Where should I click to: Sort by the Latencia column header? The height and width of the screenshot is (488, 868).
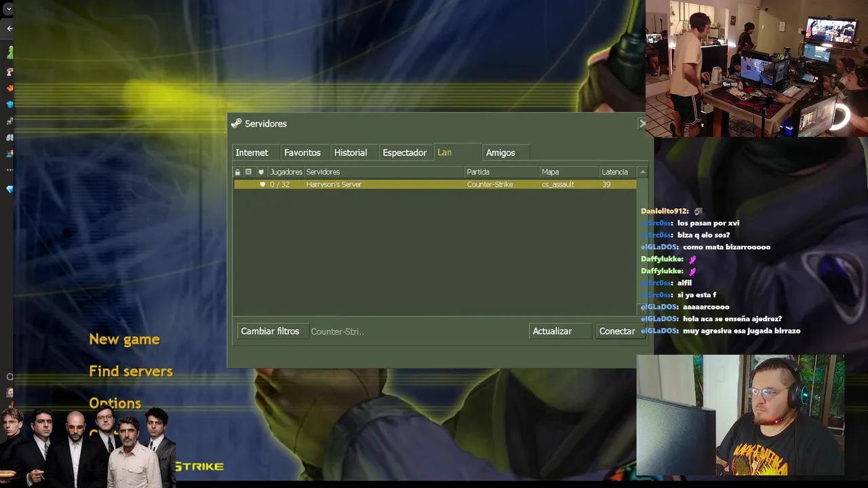pyautogui.click(x=618, y=172)
